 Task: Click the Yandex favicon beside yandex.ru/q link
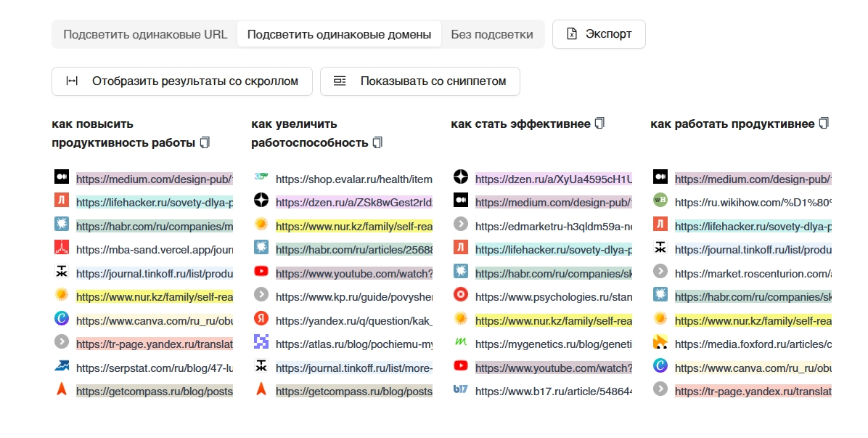[261, 319]
